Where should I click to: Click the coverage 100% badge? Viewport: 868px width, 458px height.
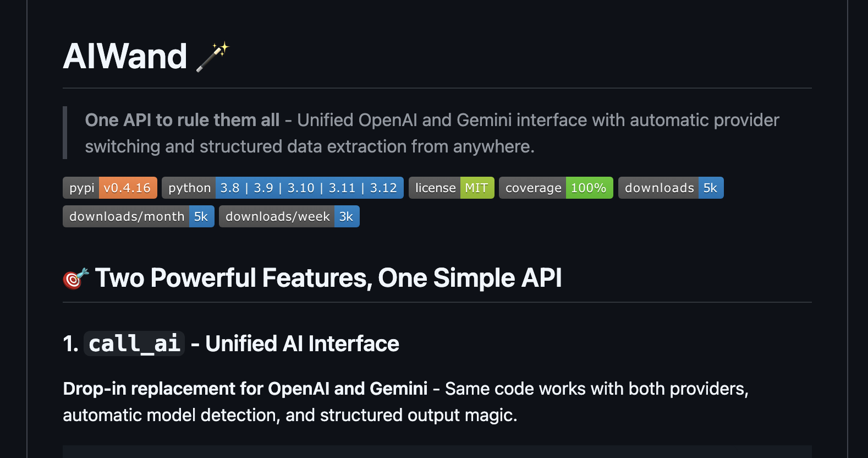(x=556, y=188)
